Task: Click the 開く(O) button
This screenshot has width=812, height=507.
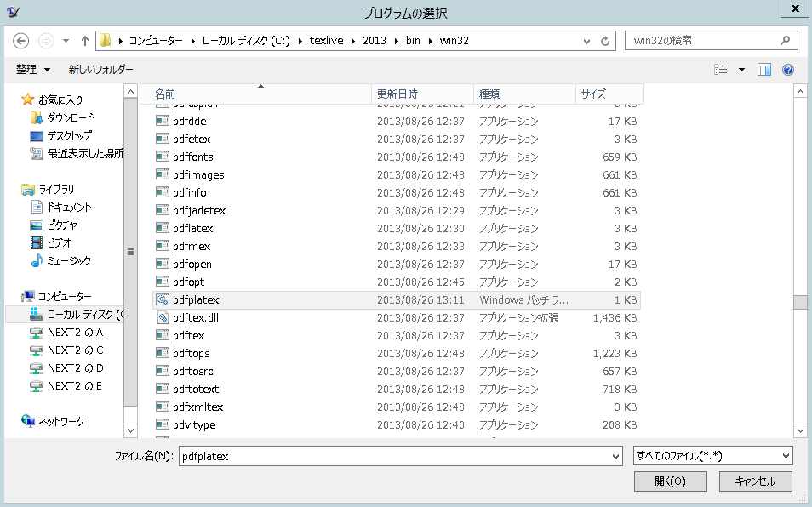Action: tap(670, 481)
